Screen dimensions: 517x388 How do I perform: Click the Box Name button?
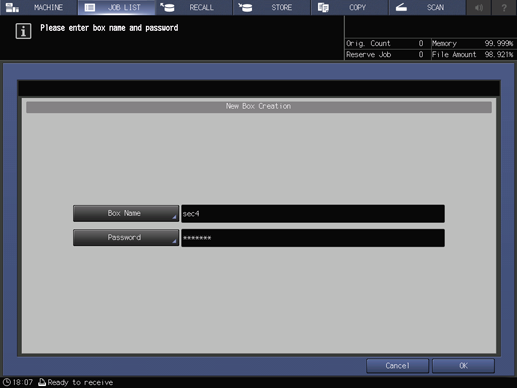click(126, 213)
